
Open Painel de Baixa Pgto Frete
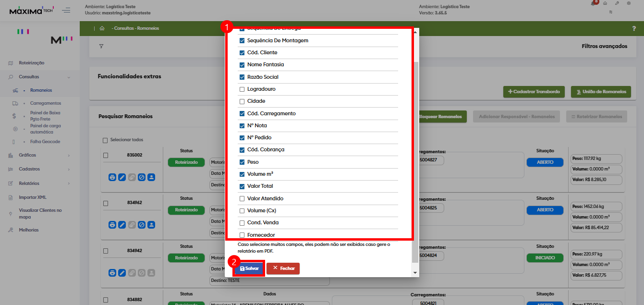coord(45,116)
